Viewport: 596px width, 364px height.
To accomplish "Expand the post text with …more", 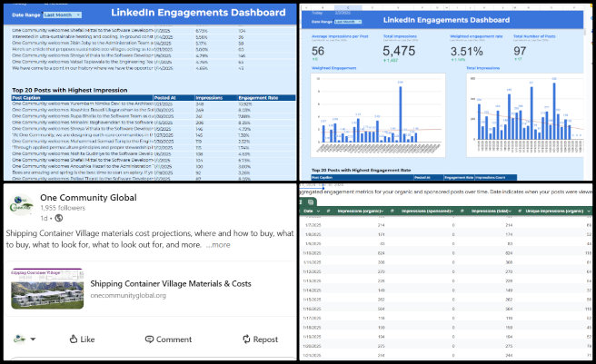I will [218, 245].
